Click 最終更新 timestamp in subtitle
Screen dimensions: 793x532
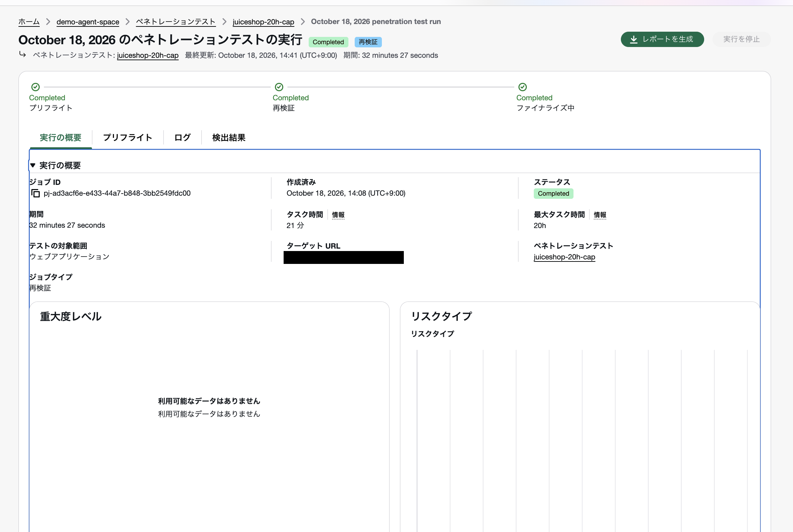pyautogui.click(x=261, y=55)
